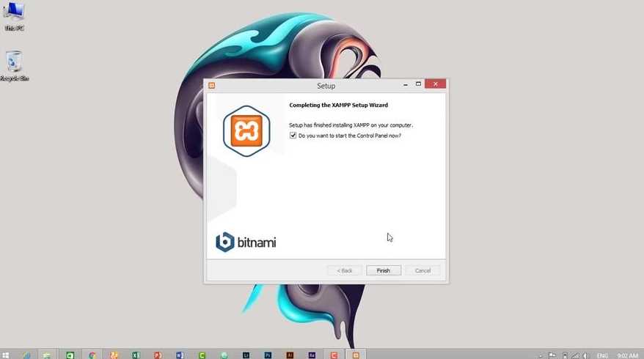Click the 9:02 AM taskbar clock
This screenshot has width=644, height=359.
(x=628, y=356)
